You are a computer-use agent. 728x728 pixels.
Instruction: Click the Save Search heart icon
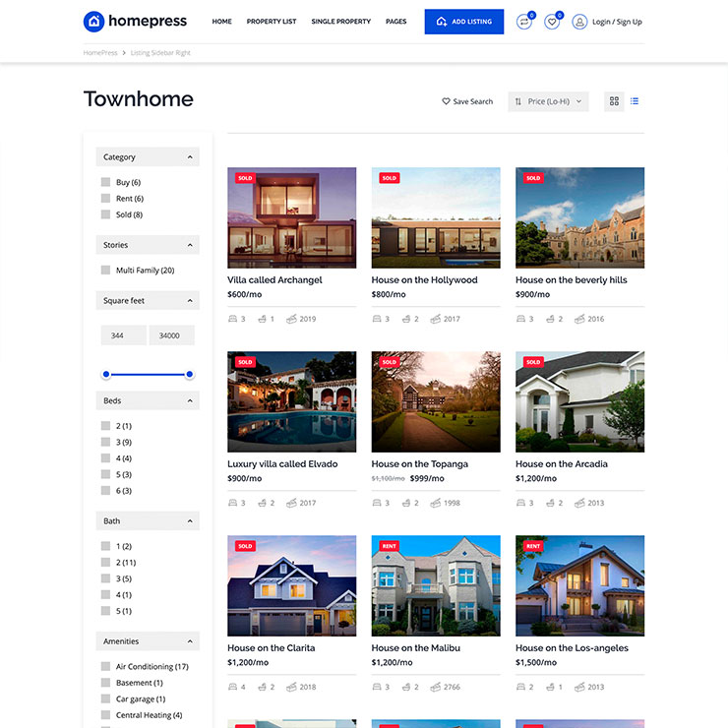[446, 101]
